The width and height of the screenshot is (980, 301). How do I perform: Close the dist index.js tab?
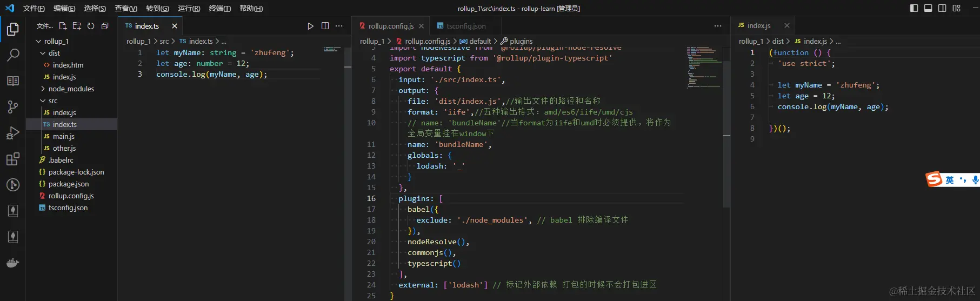(786, 25)
